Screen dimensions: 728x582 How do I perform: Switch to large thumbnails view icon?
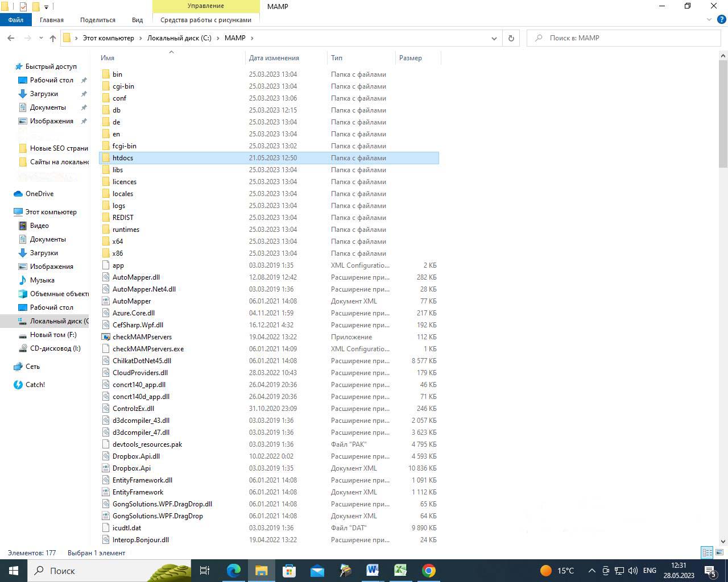click(x=719, y=552)
